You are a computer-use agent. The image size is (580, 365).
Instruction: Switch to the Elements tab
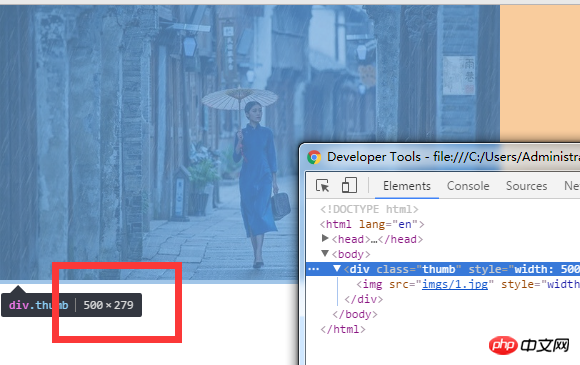(407, 186)
